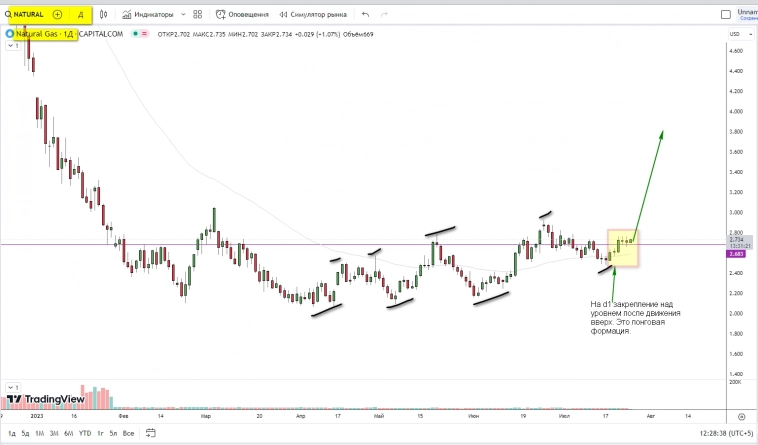Open the Д interval selector
758x445 pixels.
(x=81, y=14)
